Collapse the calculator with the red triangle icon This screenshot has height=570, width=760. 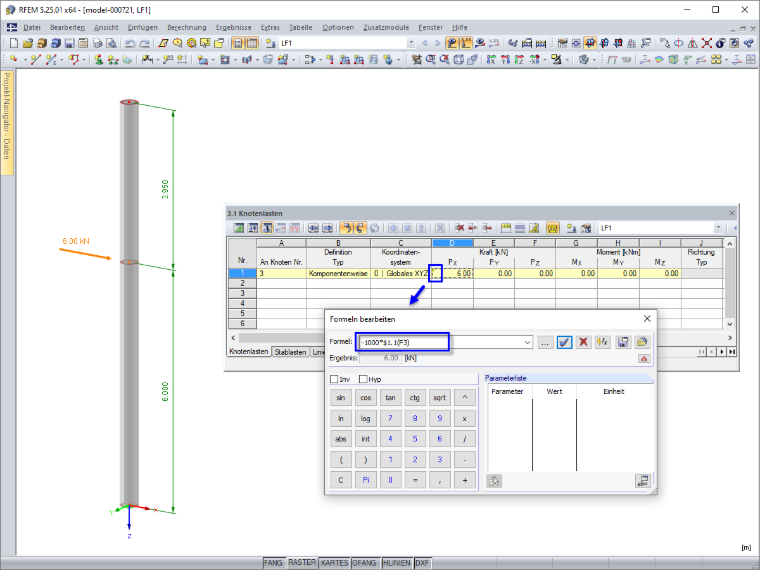tap(644, 359)
